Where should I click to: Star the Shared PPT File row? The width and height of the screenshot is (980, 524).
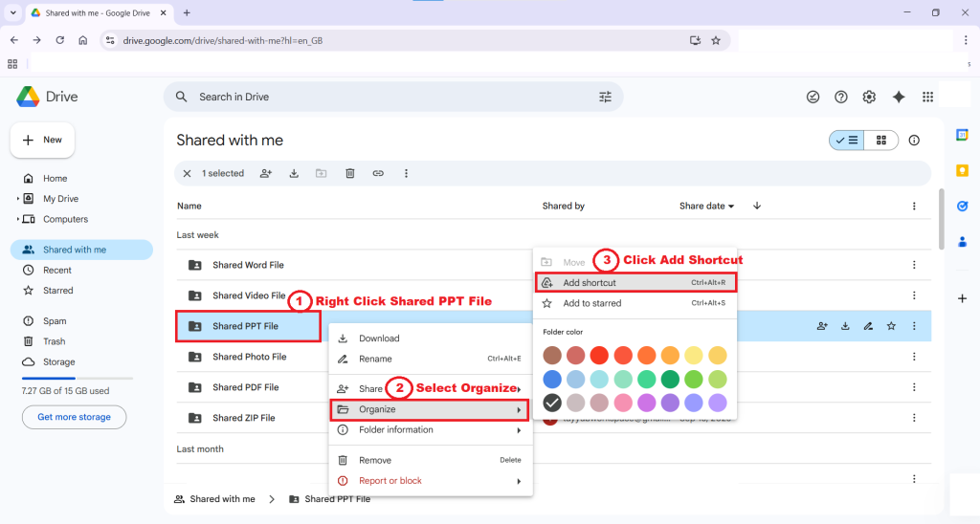coord(891,326)
